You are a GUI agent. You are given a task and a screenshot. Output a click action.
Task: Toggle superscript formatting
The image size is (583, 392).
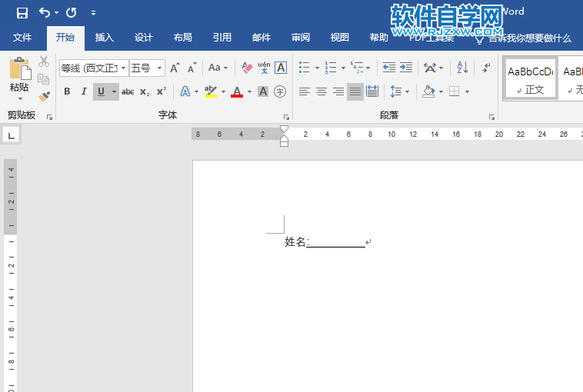coord(162,91)
